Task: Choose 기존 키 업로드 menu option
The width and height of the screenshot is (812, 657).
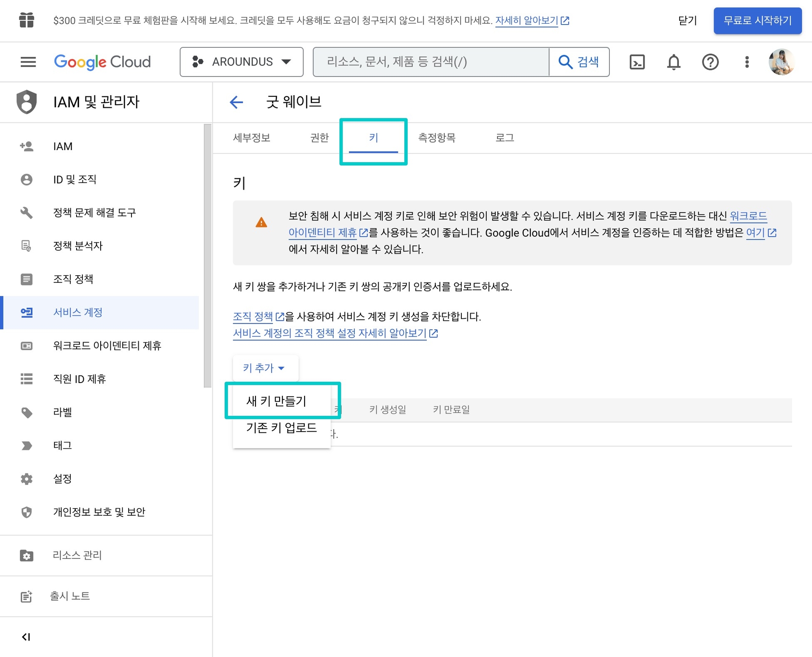Action: point(281,428)
